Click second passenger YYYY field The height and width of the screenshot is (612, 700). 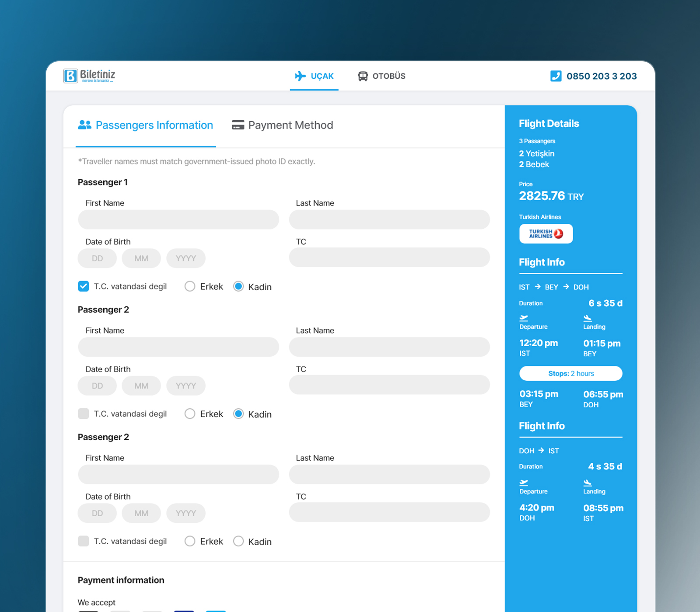(x=186, y=386)
